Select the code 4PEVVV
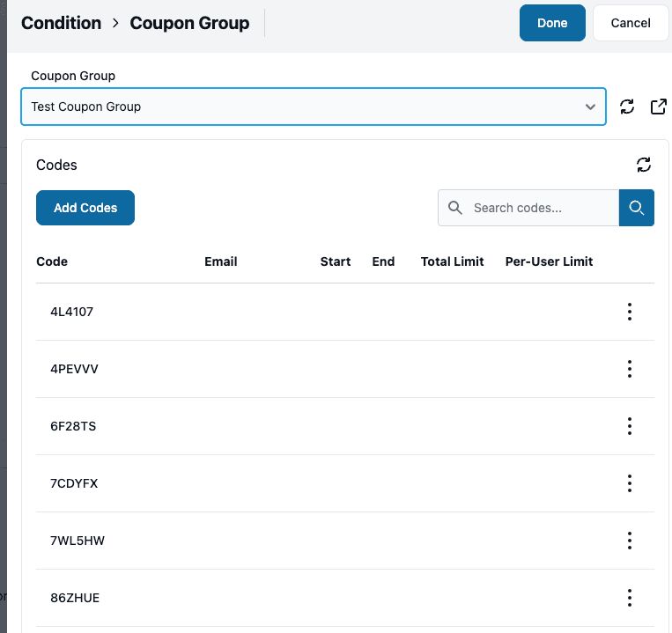 [x=74, y=369]
